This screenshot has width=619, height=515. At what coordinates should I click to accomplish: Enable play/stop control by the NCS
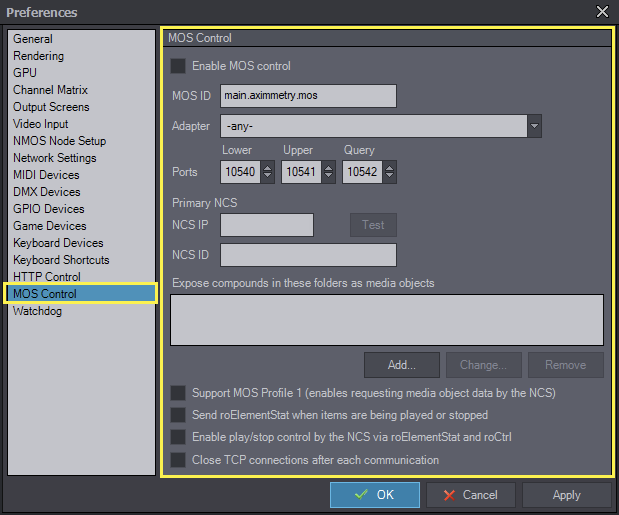(178, 437)
